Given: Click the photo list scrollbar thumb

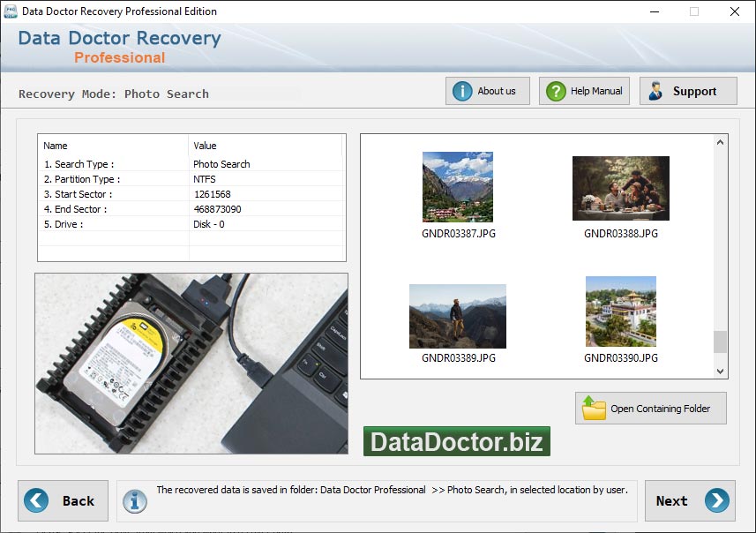Looking at the screenshot, I should coord(721,342).
